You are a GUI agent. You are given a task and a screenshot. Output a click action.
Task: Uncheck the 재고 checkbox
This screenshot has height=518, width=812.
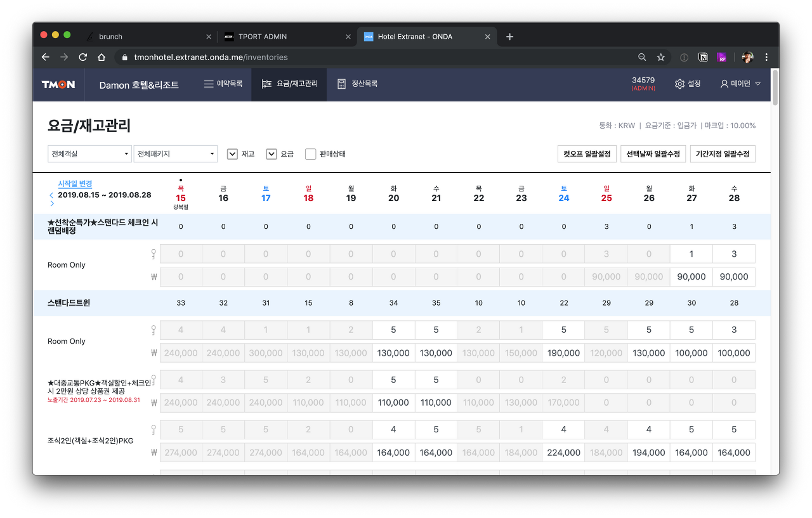click(x=232, y=154)
